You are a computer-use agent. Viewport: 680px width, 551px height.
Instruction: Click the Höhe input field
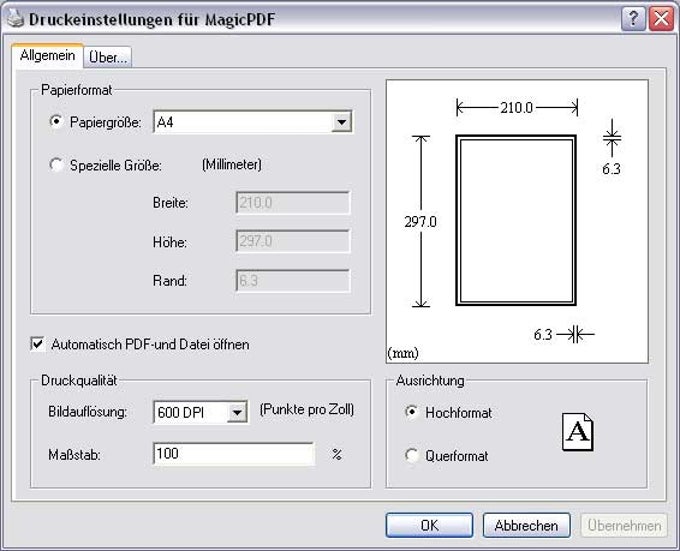click(x=293, y=241)
